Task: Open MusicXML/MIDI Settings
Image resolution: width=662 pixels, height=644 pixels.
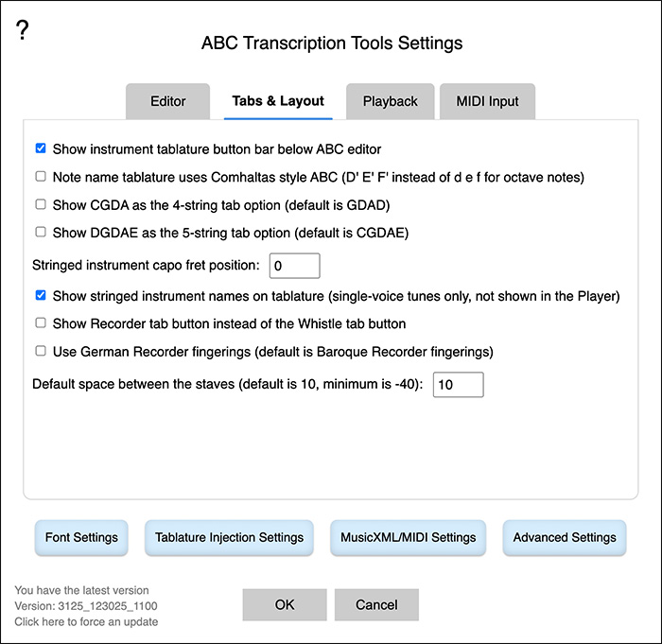Action: pyautogui.click(x=409, y=537)
